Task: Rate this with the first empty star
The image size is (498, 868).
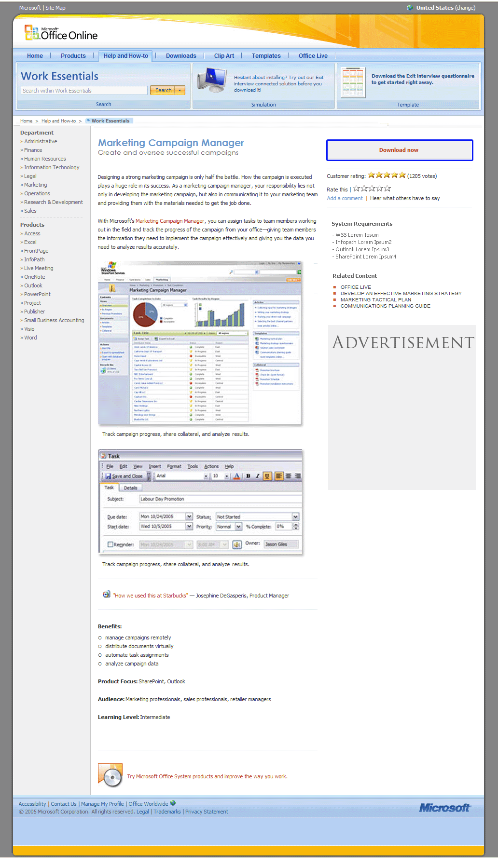Action: pos(357,189)
